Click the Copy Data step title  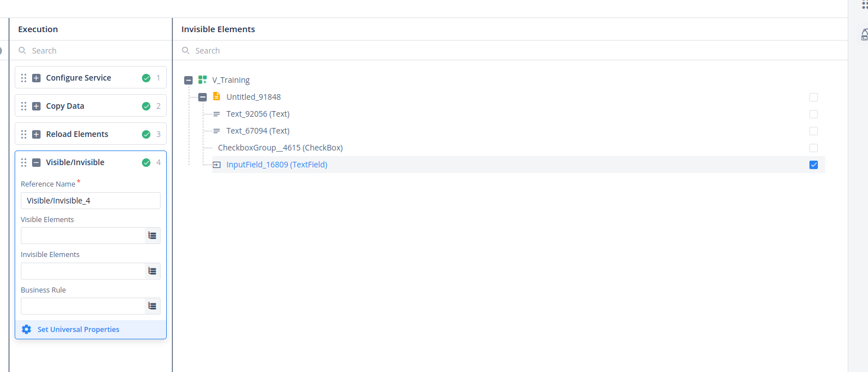65,106
